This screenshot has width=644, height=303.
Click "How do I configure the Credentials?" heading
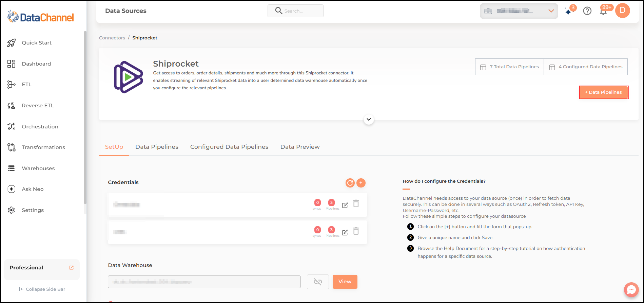tap(444, 181)
